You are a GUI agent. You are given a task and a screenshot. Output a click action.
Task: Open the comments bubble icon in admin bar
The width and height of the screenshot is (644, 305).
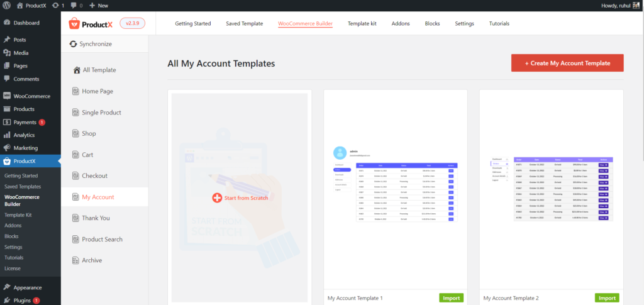(x=74, y=6)
